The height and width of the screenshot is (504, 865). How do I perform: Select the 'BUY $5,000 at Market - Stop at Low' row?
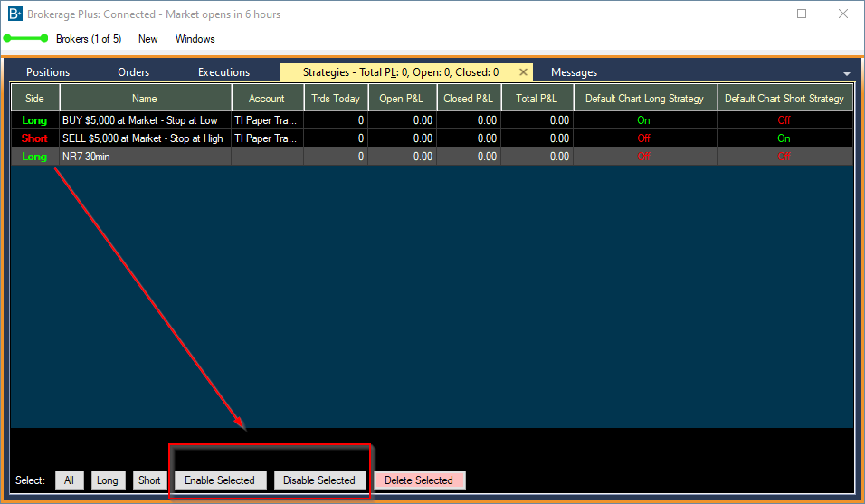[x=432, y=120]
